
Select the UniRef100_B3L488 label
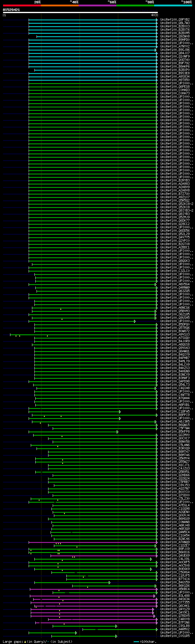tap(175, 596)
